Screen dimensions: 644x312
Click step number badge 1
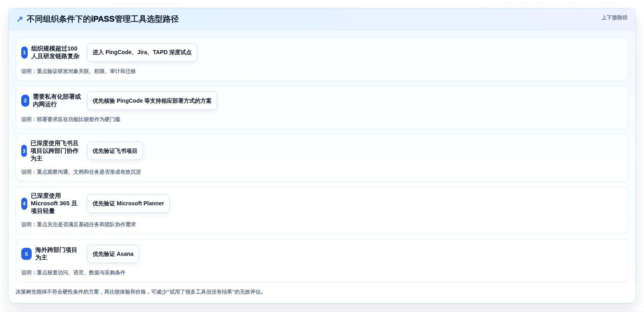[x=24, y=53]
